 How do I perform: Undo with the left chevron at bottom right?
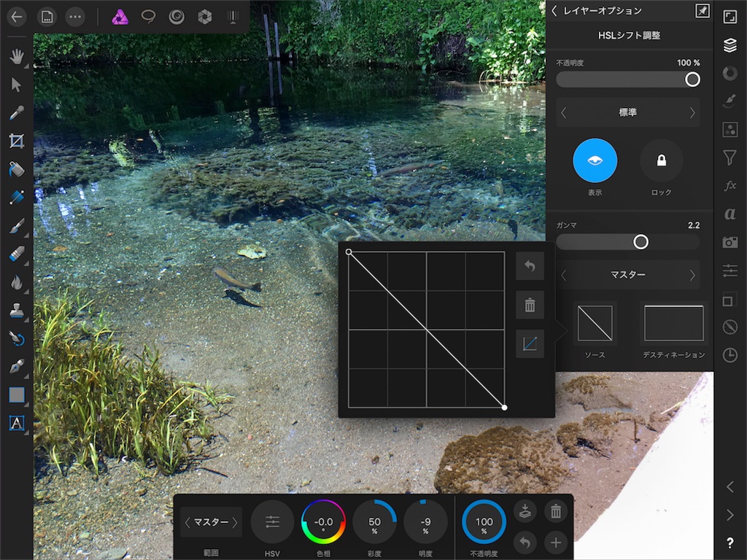click(729, 486)
